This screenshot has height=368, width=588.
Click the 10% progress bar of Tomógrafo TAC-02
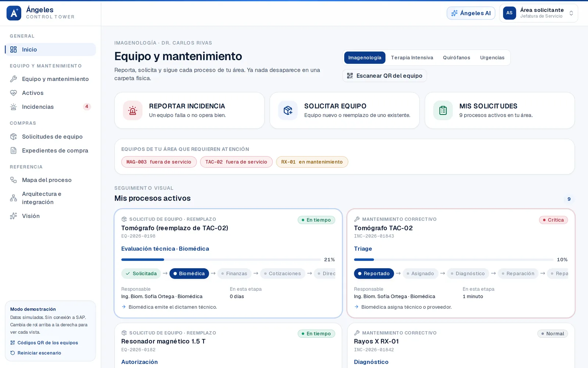tap(453, 260)
